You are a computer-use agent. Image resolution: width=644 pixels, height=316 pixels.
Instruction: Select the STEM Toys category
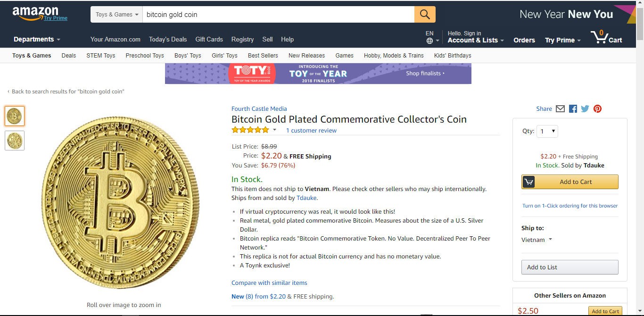pyautogui.click(x=100, y=55)
